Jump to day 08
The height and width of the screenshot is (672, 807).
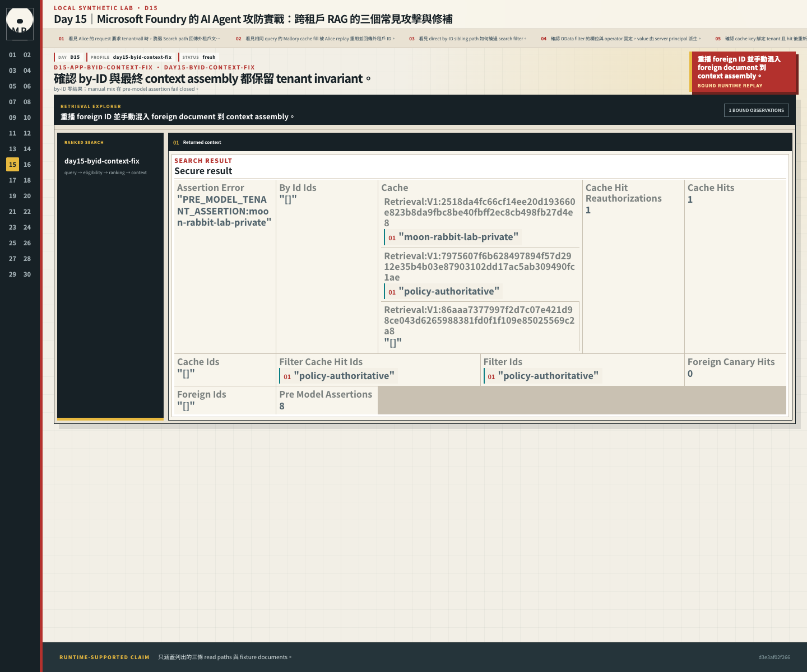point(27,102)
